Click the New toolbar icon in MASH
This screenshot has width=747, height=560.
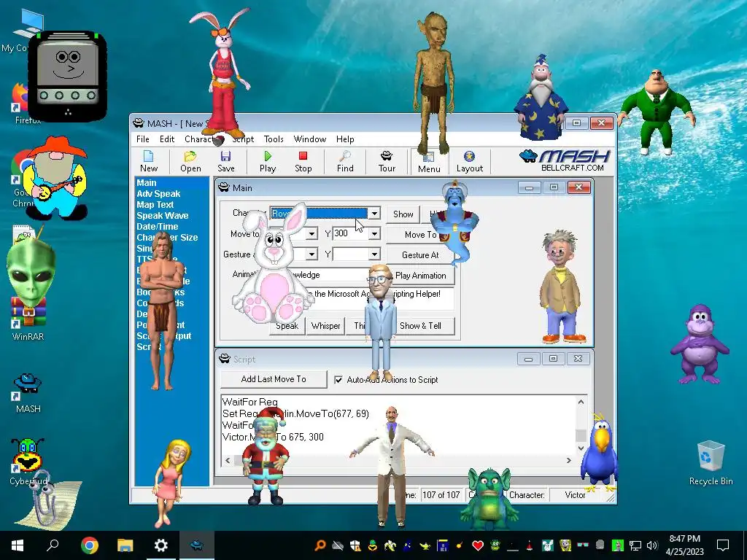coord(149,161)
